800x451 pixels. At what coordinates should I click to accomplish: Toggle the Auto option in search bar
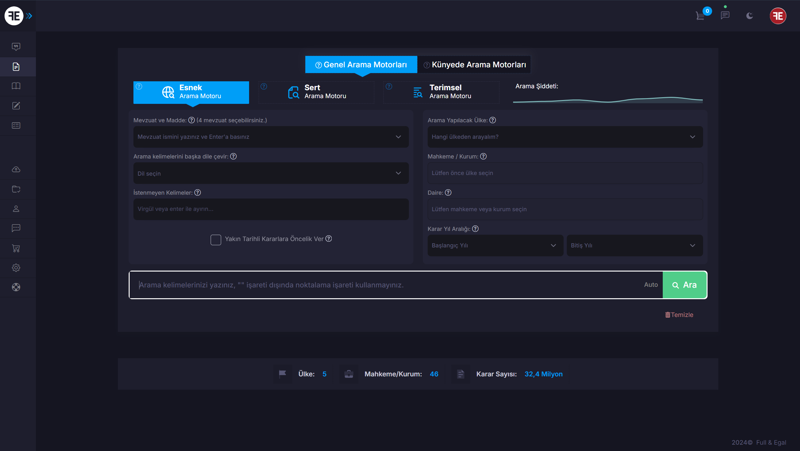(x=651, y=285)
